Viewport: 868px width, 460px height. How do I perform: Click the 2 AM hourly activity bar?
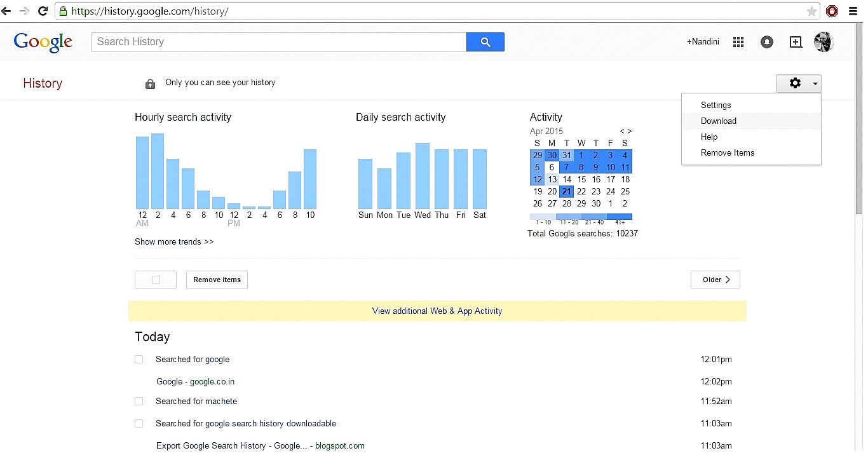click(158, 171)
